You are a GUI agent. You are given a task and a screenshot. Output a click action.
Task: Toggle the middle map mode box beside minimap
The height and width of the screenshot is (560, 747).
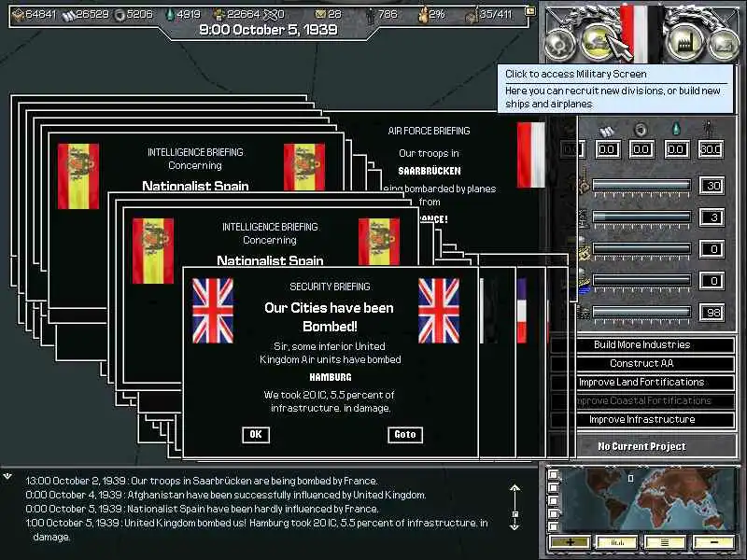[x=553, y=501]
